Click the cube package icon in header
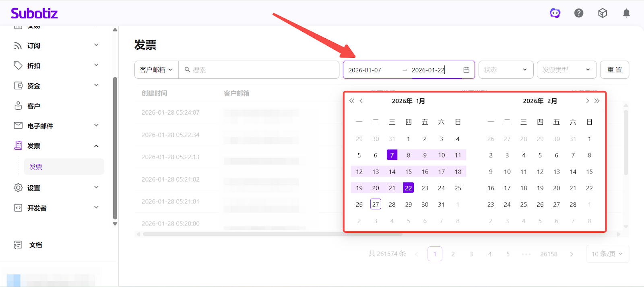 603,13
